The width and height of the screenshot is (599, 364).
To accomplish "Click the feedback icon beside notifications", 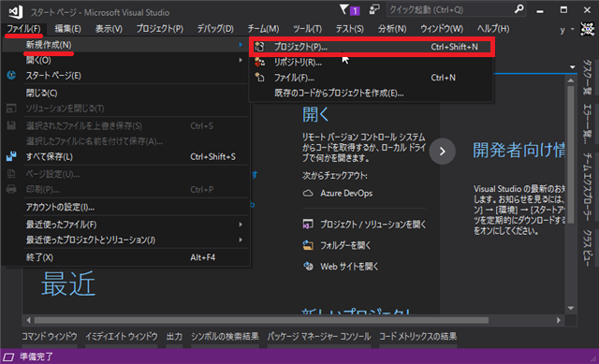I will 374,9.
